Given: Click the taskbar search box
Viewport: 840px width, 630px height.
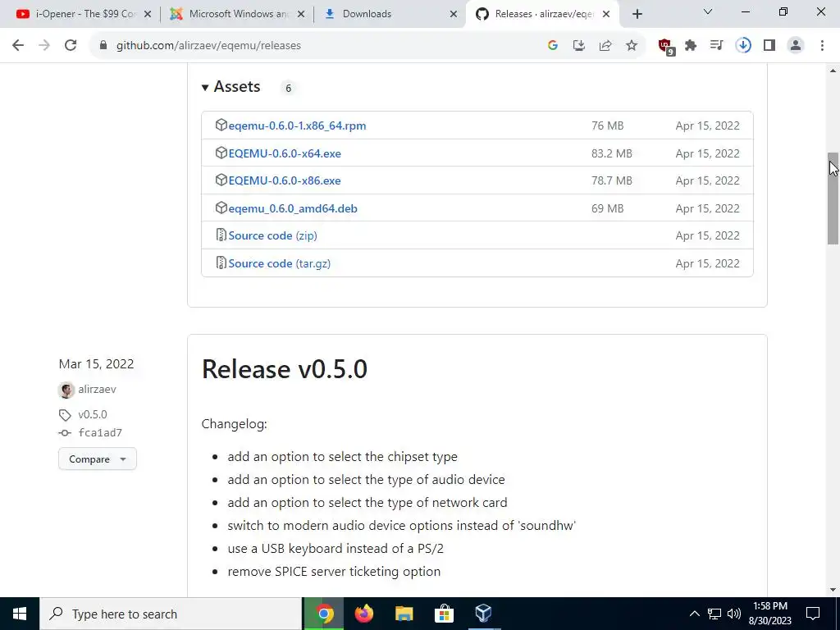Looking at the screenshot, I should point(171,614).
